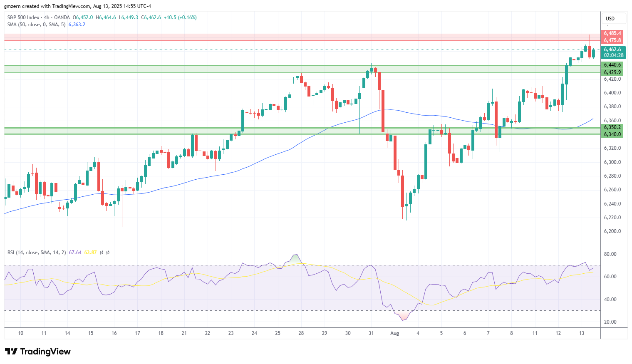Click the SMA (50, close, 0, SMA, 5) legend
This screenshot has width=632, height=364.
click(36, 25)
